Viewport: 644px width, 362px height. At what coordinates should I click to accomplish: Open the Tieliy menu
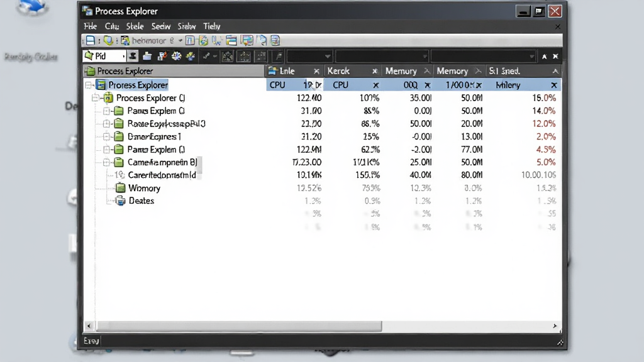tap(212, 26)
